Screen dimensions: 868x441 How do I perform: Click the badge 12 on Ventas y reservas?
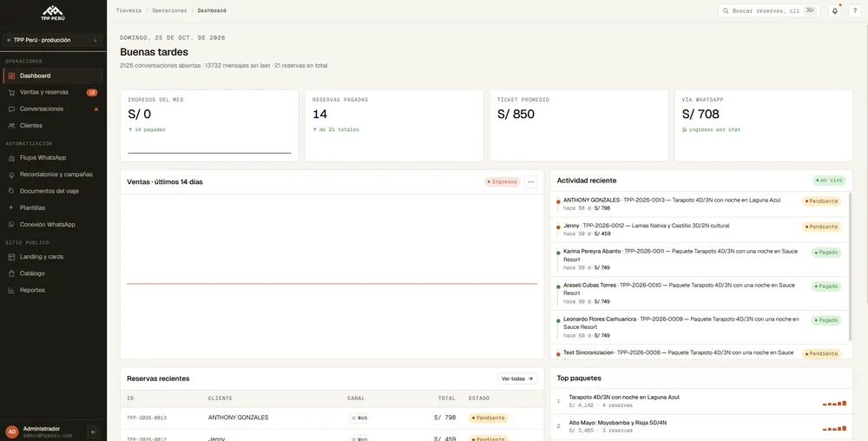[x=92, y=92]
